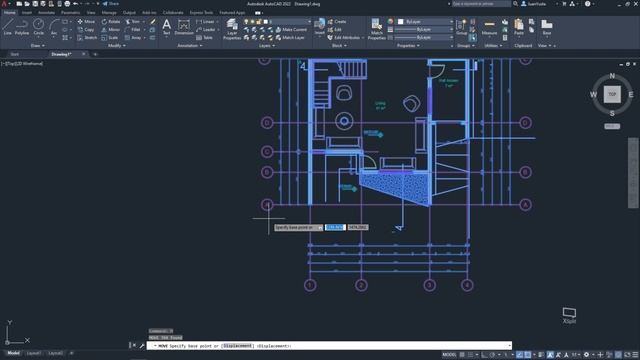640x360 pixels.
Task: Click Match Layer button
Action: (290, 38)
